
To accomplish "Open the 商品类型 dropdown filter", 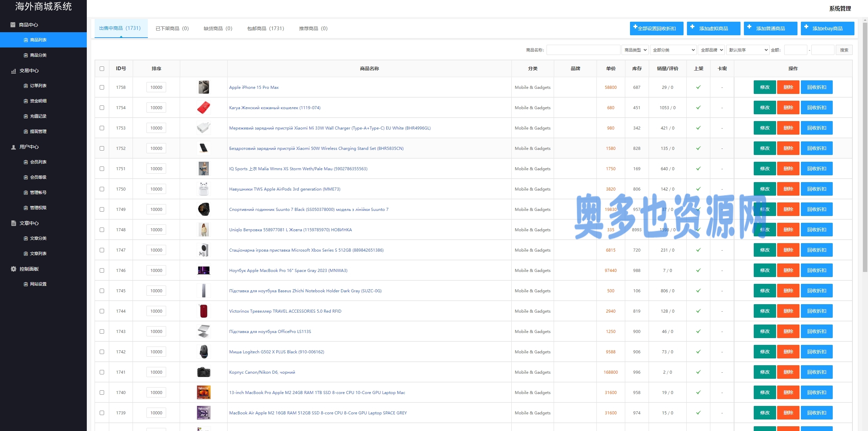I will point(635,50).
